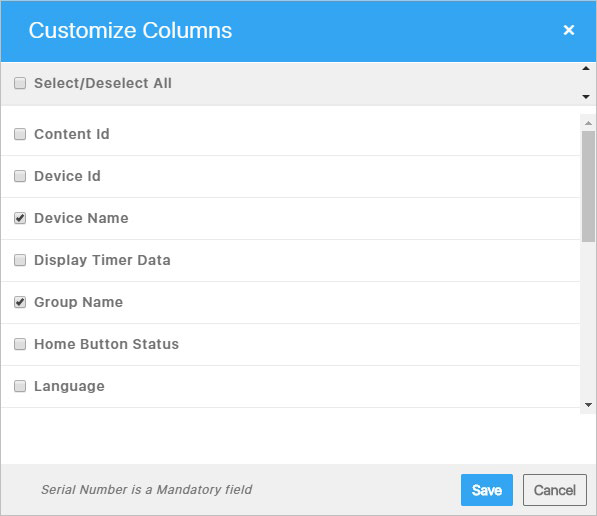Click the list scrollbar down arrow
The image size is (597, 516).
(588, 405)
